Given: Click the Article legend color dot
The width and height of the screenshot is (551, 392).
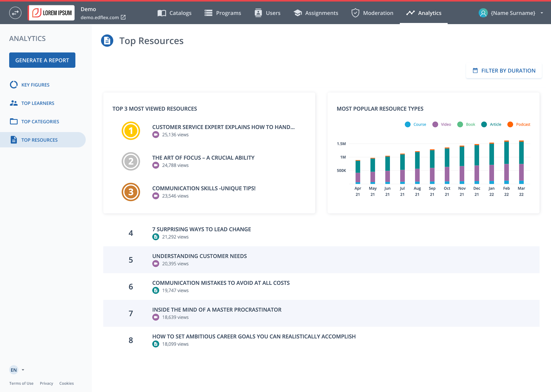Looking at the screenshot, I should coord(484,124).
